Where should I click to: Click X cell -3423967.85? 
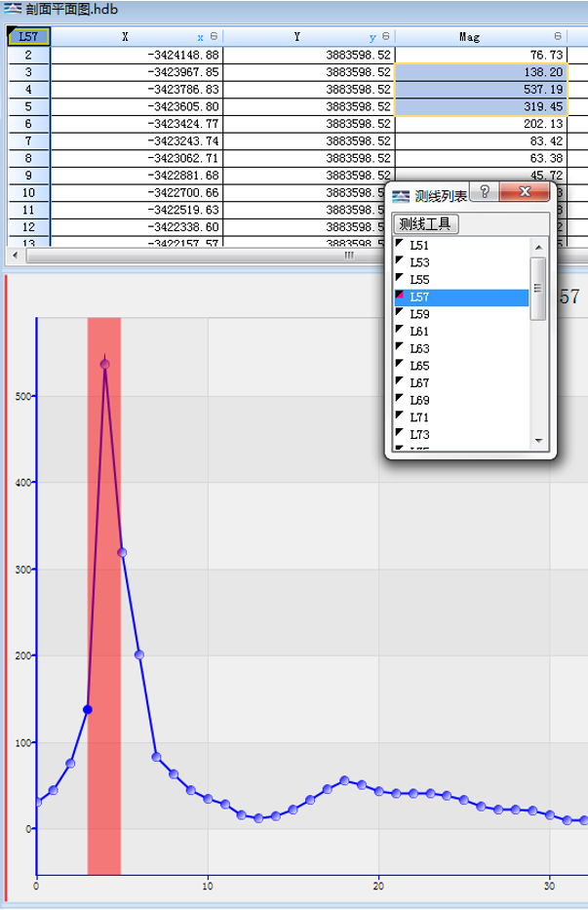(x=137, y=72)
